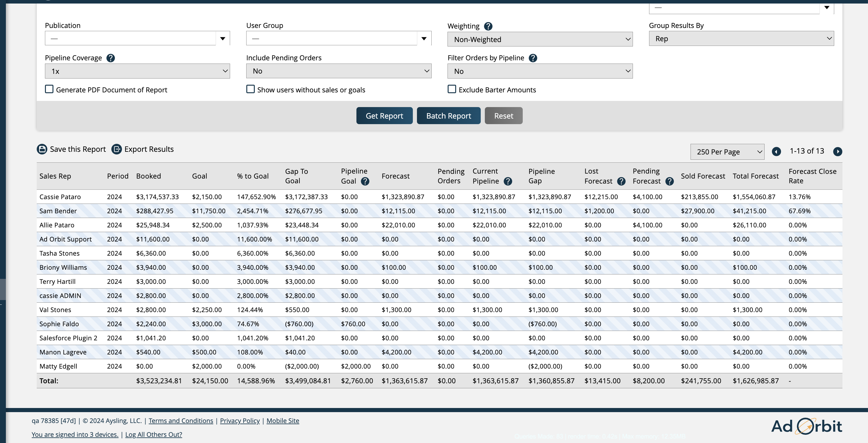This screenshot has height=443, width=868.
Task: Click Sam Bender's 67.69% close rate
Action: click(x=800, y=211)
